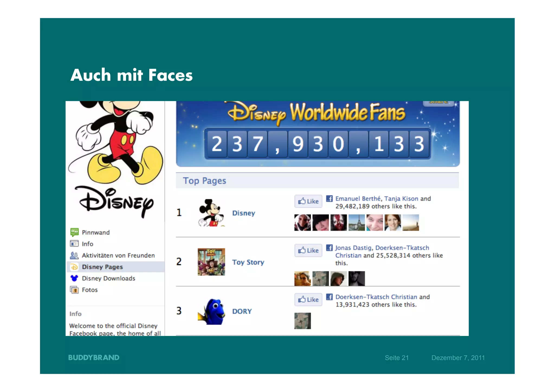Open Doerksen-Tkatsch Christian link in DORY row

pyautogui.click(x=376, y=297)
